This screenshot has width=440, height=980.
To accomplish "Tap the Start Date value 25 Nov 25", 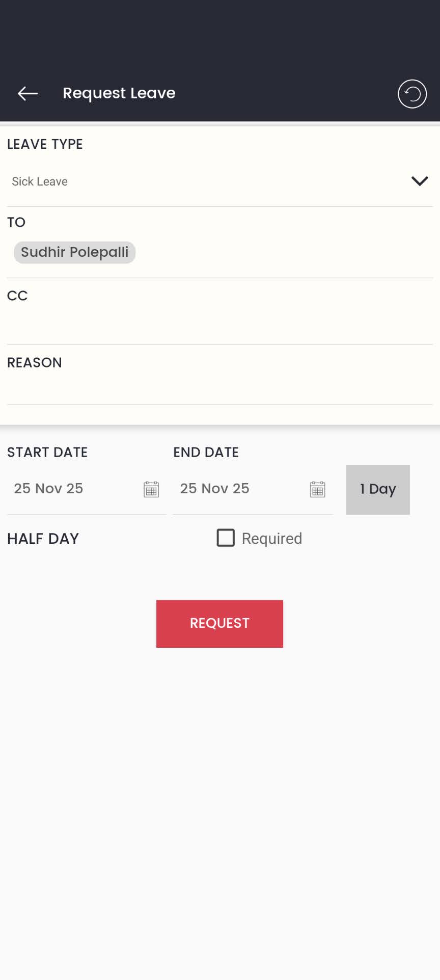I will point(49,489).
